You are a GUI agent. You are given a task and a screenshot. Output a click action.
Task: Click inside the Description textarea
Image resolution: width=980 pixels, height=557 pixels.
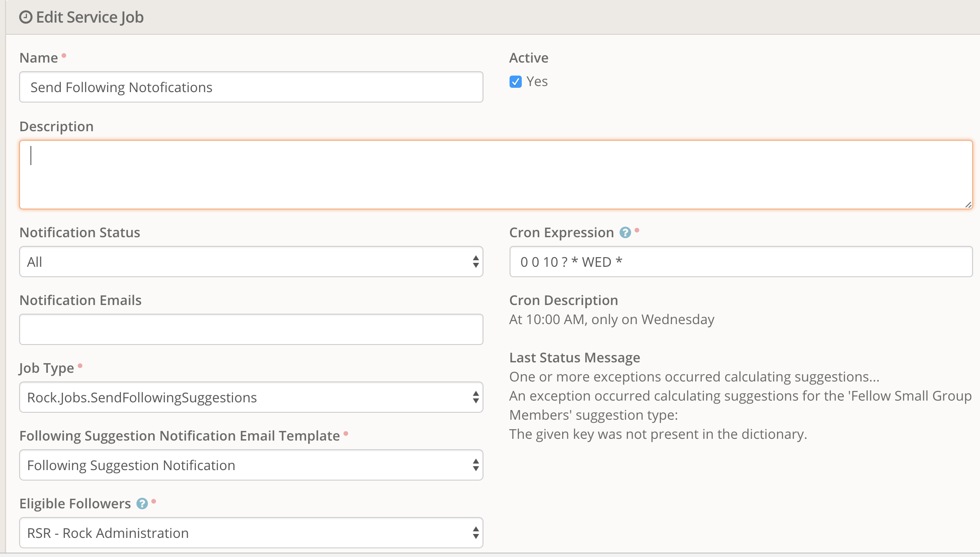pos(496,175)
